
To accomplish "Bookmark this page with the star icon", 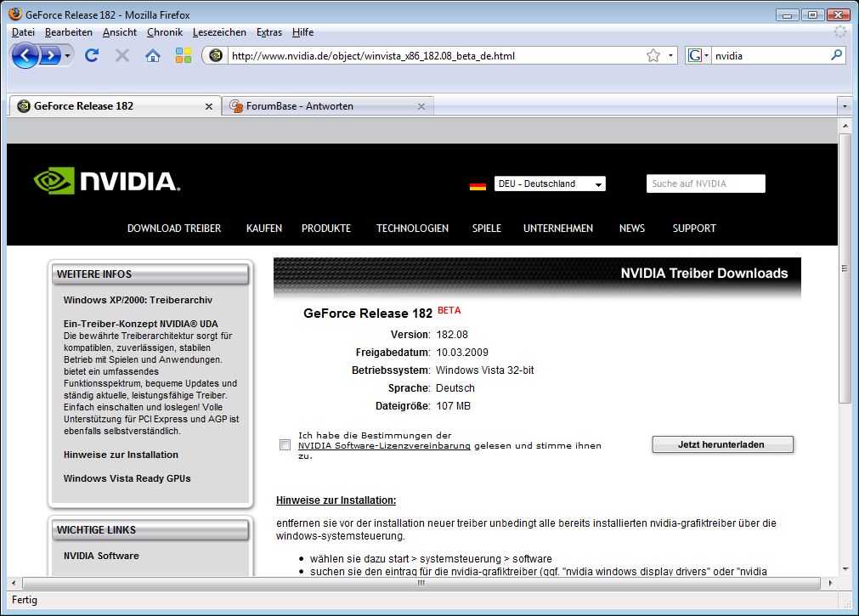I will (653, 55).
